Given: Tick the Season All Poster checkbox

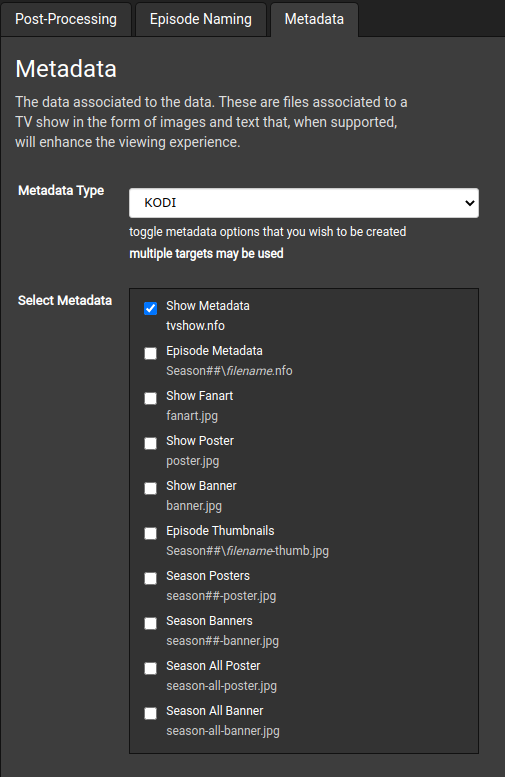Looking at the screenshot, I should point(151,668).
